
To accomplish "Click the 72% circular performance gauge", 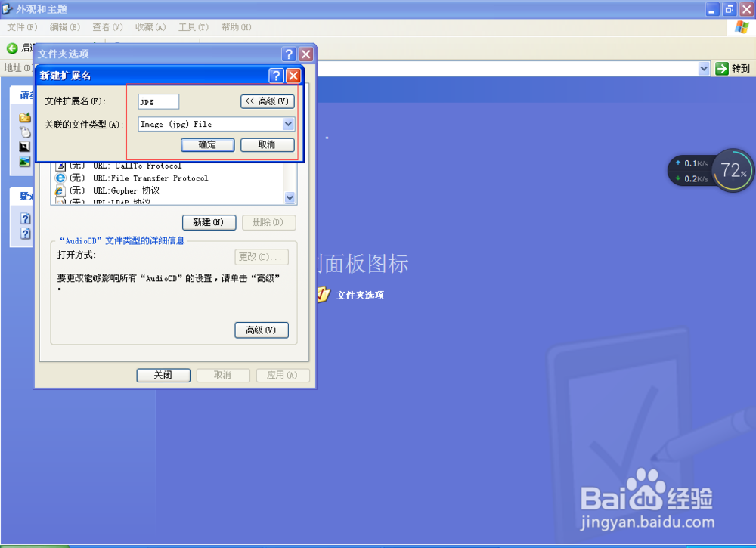I will [733, 171].
